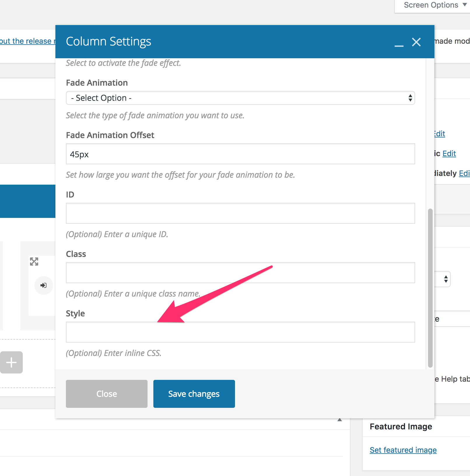The width and height of the screenshot is (470, 476).
Task: Close Column Settings with the X icon
Action: point(416,42)
